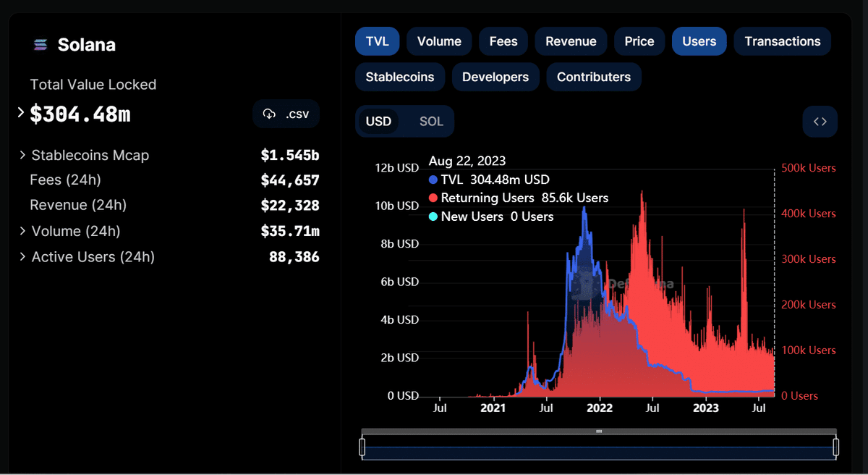Click the 2023 x-axis label
Screen dimensions: 868x475
coord(706,408)
